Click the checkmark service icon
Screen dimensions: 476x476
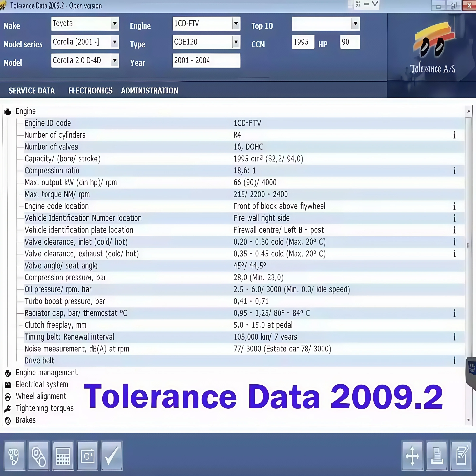[112, 456]
